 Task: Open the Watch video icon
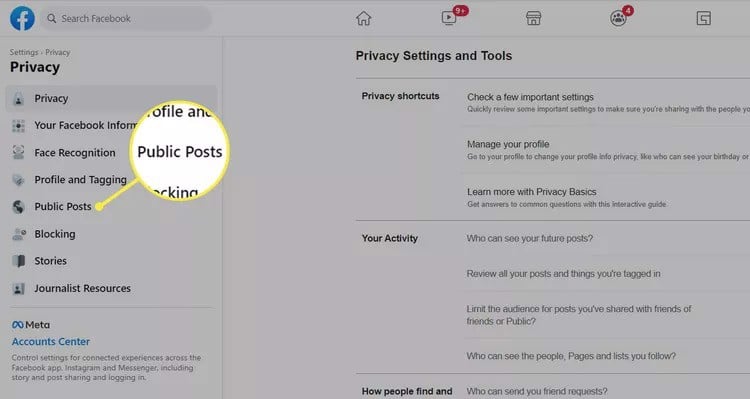click(x=449, y=18)
